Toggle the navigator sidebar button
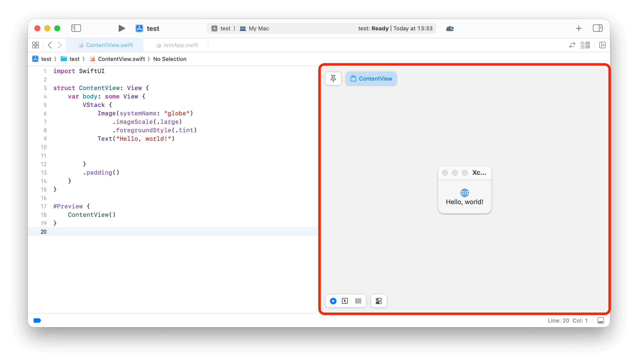This screenshot has height=364, width=638. (76, 28)
